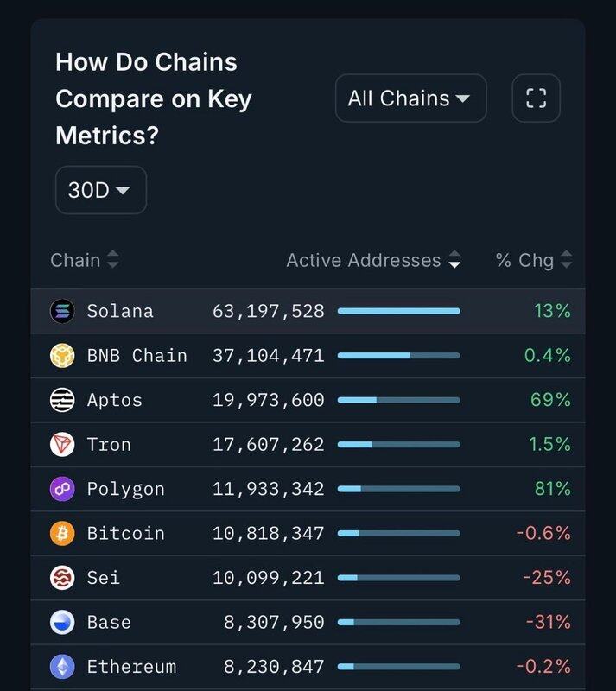Open the All Chains dropdown
Screen dimensions: 616x691
point(410,98)
